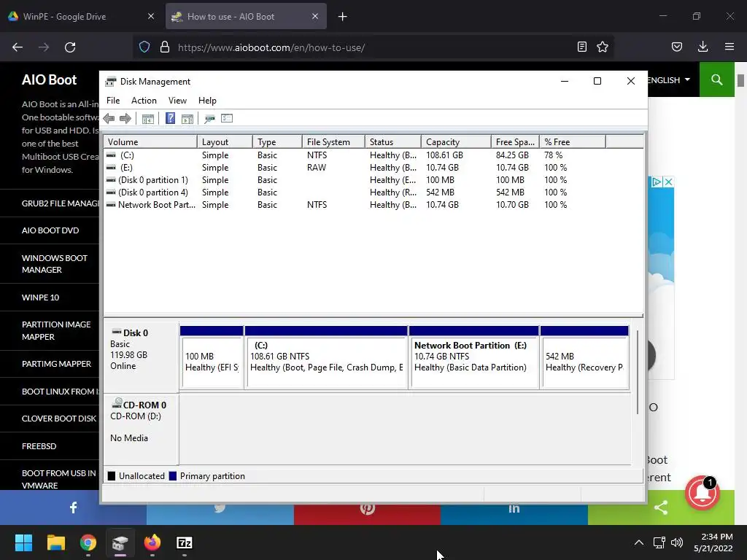The width and height of the screenshot is (747, 560).
Task: Select the 100 MB EFI partition block
Action: [212, 358]
